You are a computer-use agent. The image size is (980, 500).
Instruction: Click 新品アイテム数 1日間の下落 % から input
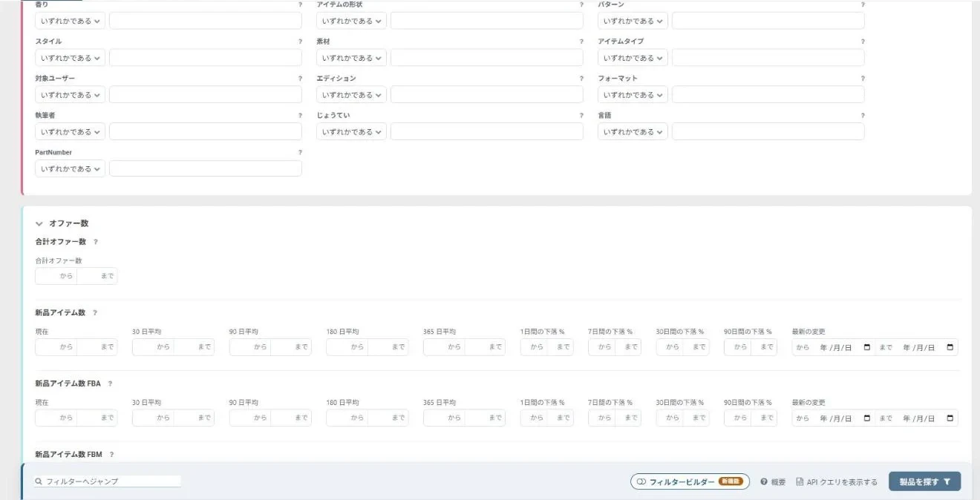pos(534,347)
